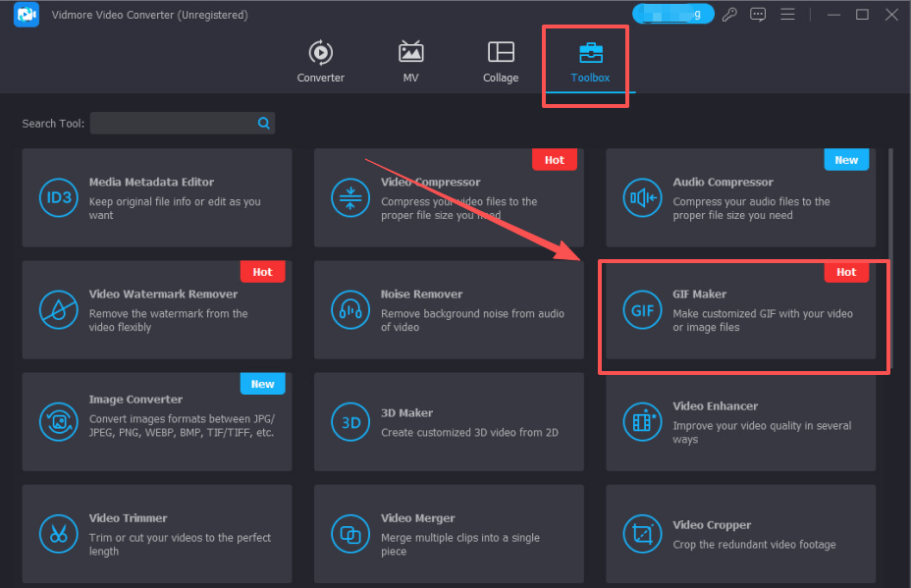Click the Video Trimmer scissors icon

pyautogui.click(x=59, y=534)
